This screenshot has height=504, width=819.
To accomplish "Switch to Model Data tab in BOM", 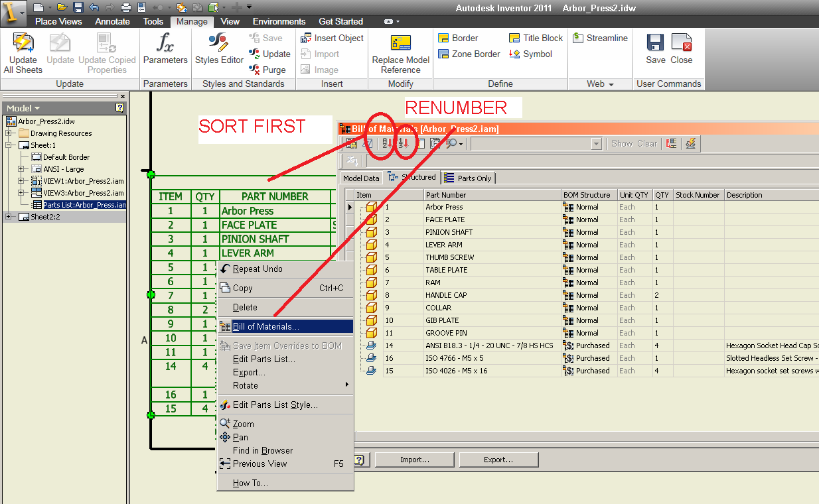I will point(362,178).
